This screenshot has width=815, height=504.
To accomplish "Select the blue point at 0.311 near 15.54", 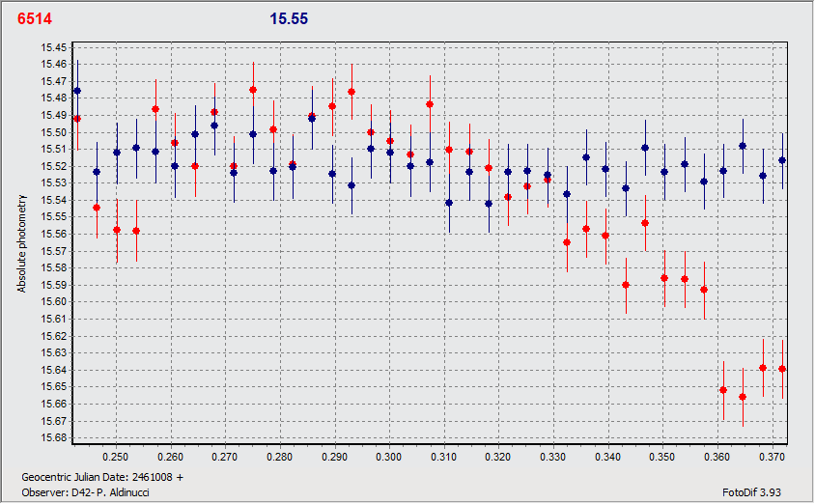I will (449, 203).
